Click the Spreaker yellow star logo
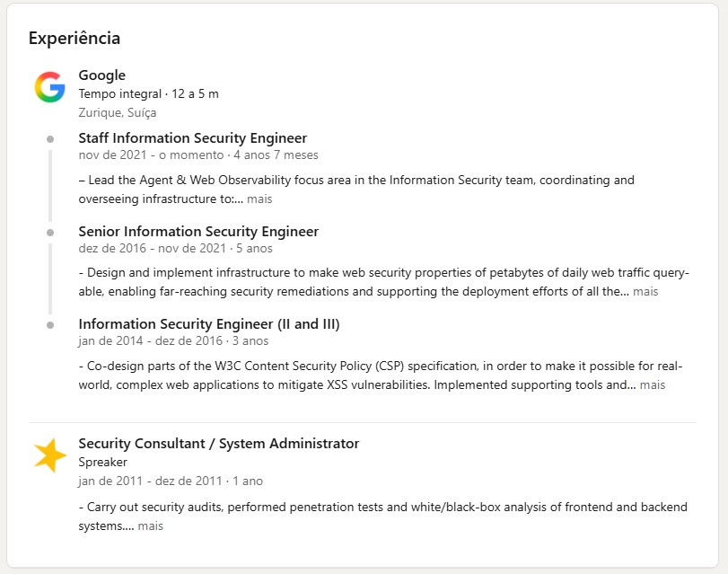Image resolution: width=728 pixels, height=574 pixels. (50, 455)
